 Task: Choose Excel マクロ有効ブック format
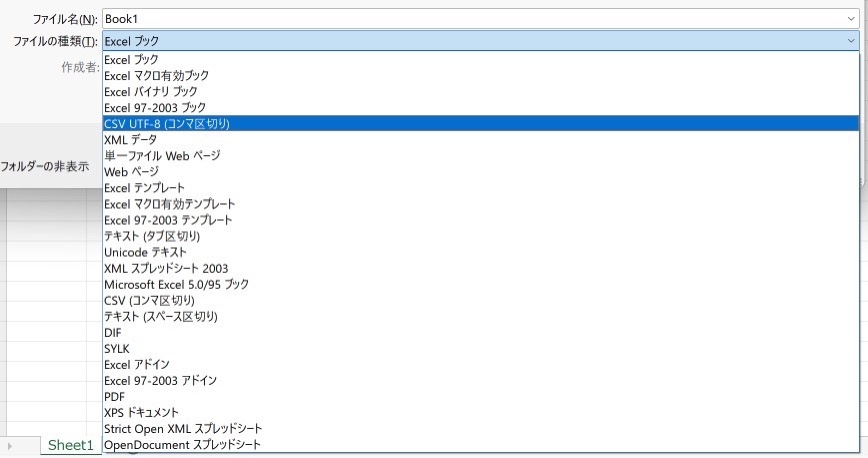[x=480, y=75]
